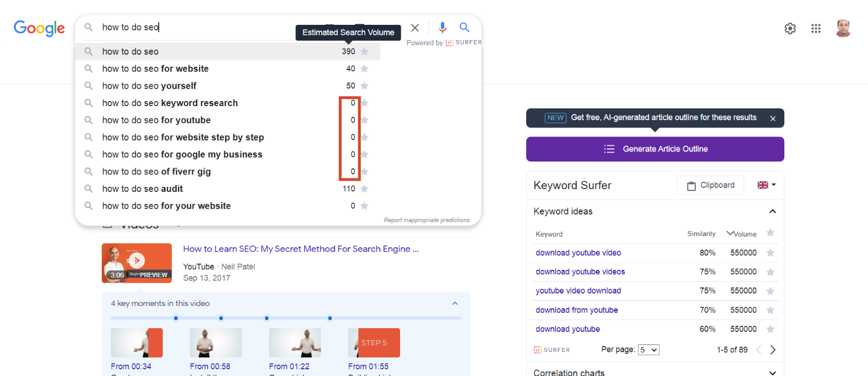The image size is (868, 376).
Task: Toggle the star next to 'how to do seo audit'
Action: pyautogui.click(x=364, y=188)
